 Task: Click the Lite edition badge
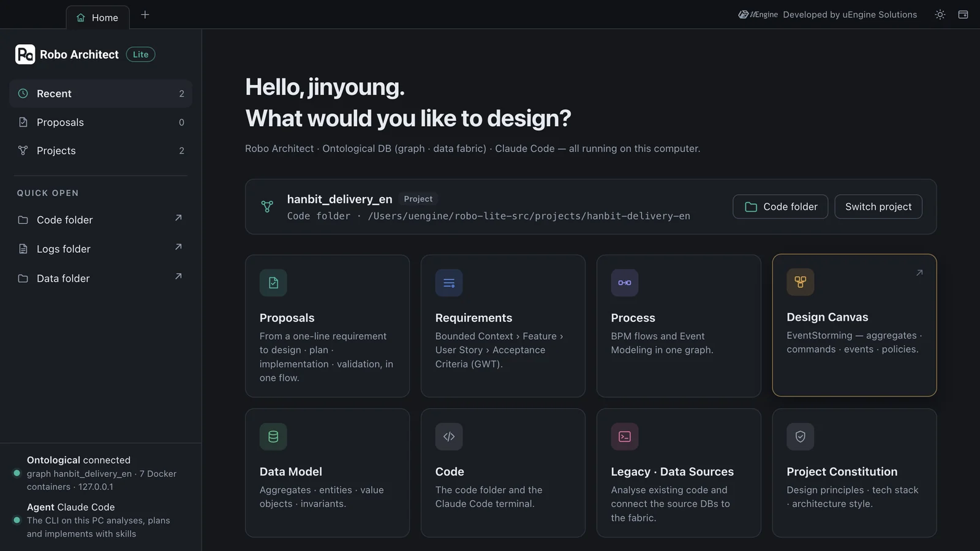coord(140,54)
